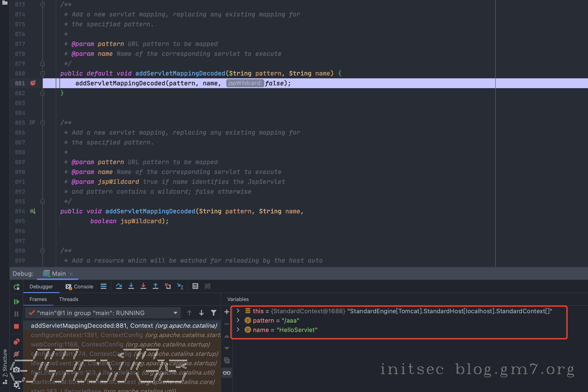
Task: Switch to the Threads tab
Action: click(68, 299)
